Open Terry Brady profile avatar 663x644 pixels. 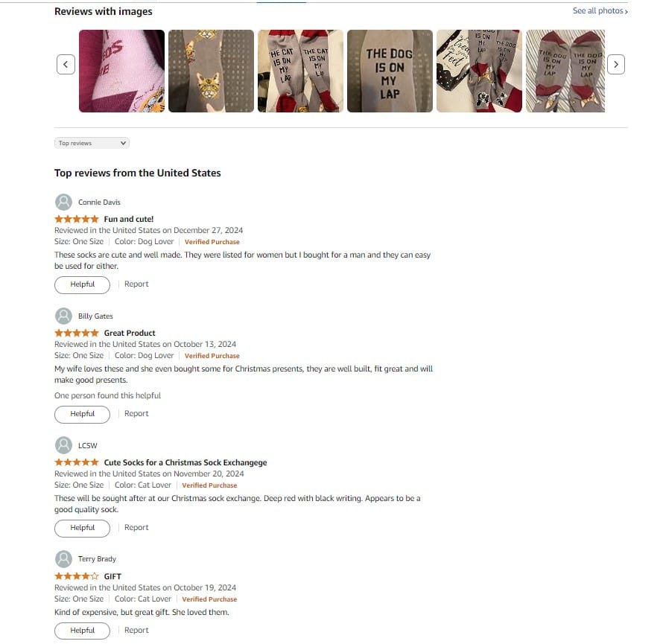(x=63, y=558)
